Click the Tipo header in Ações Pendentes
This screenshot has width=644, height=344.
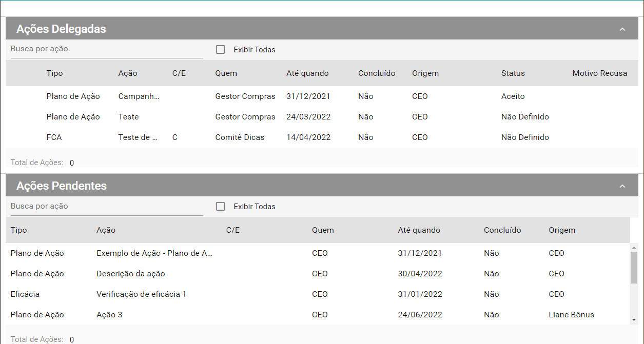coord(18,230)
